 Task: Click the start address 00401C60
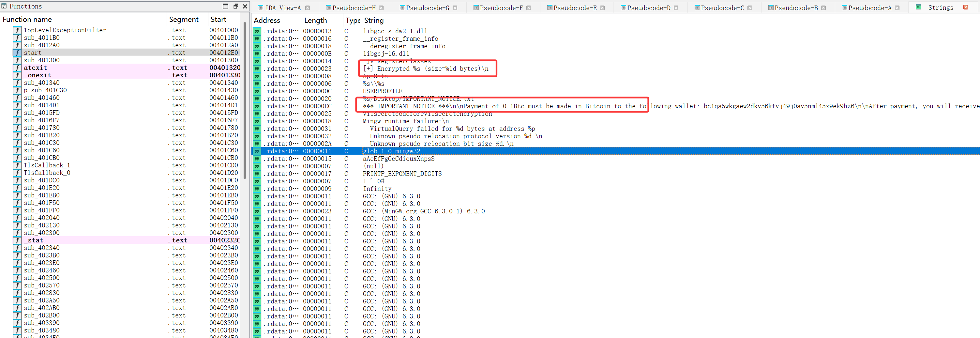tap(224, 150)
